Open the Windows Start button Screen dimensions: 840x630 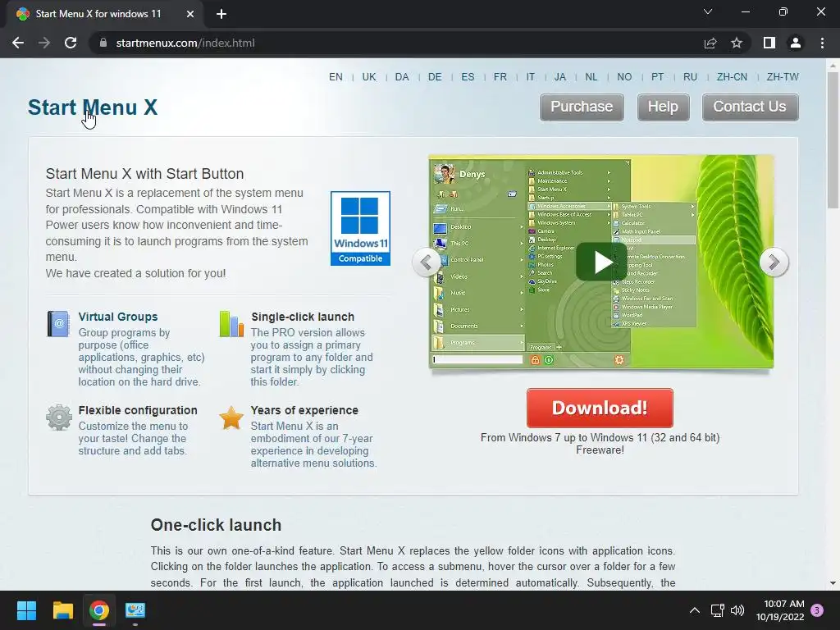pos(26,610)
